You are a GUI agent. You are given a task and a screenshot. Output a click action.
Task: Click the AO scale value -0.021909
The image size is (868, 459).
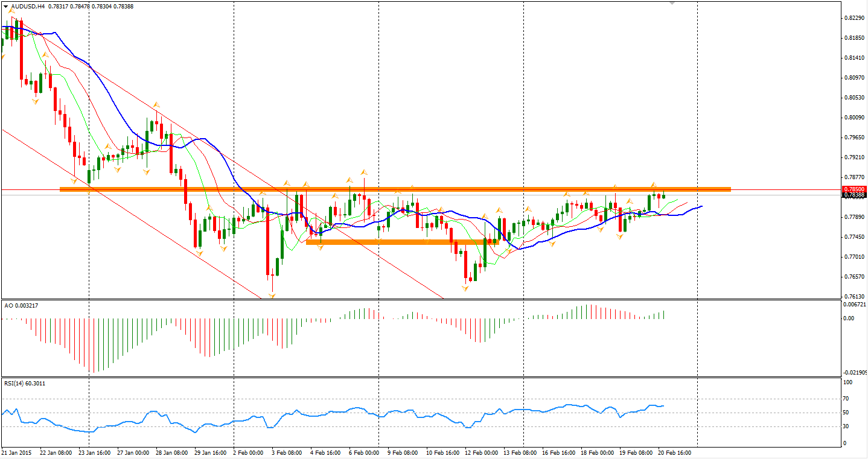[x=855, y=373]
